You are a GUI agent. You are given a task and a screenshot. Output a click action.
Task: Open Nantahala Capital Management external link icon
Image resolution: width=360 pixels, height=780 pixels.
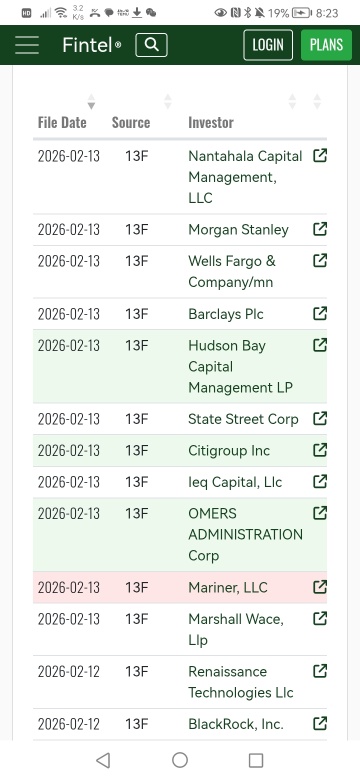point(320,156)
